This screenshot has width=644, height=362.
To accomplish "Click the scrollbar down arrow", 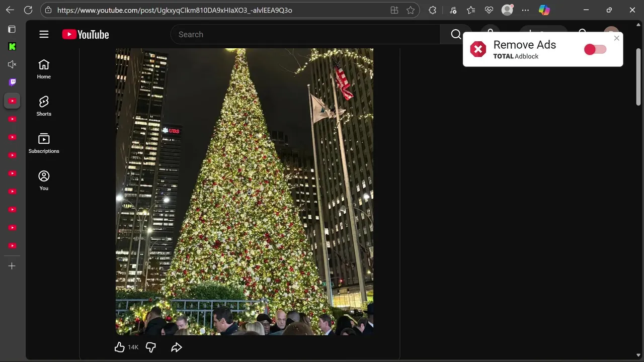I will 638,355.
